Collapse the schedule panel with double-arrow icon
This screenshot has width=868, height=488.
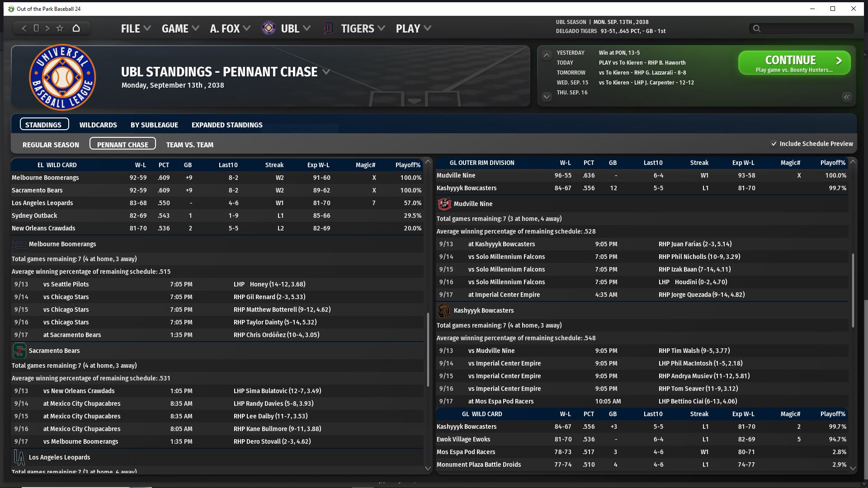click(846, 97)
